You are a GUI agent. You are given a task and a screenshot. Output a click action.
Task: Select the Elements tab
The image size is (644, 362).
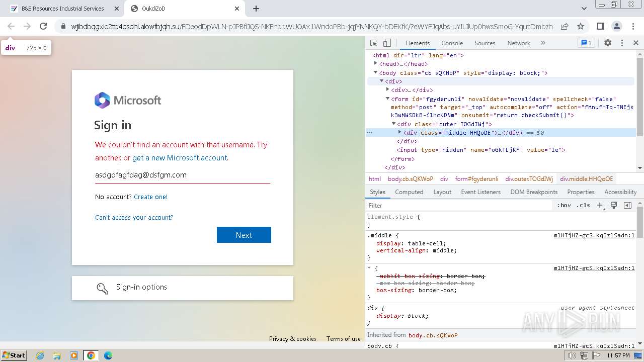pos(418,43)
